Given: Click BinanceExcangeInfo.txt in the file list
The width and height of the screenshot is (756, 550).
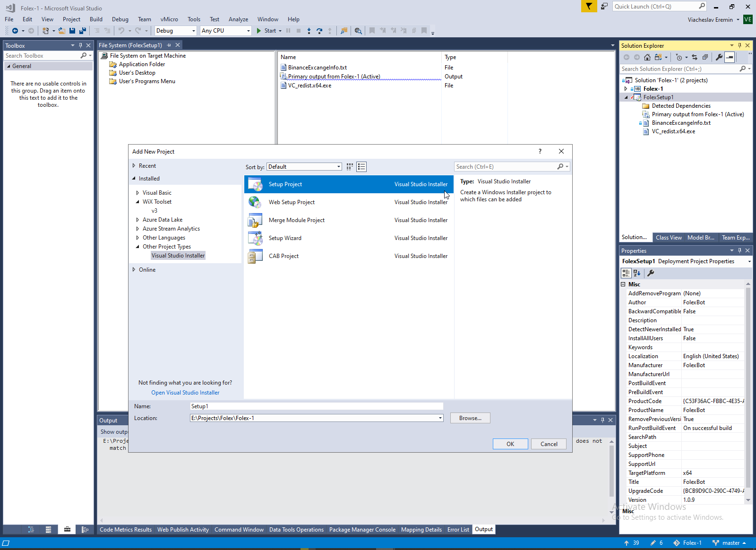Looking at the screenshot, I should [x=318, y=68].
